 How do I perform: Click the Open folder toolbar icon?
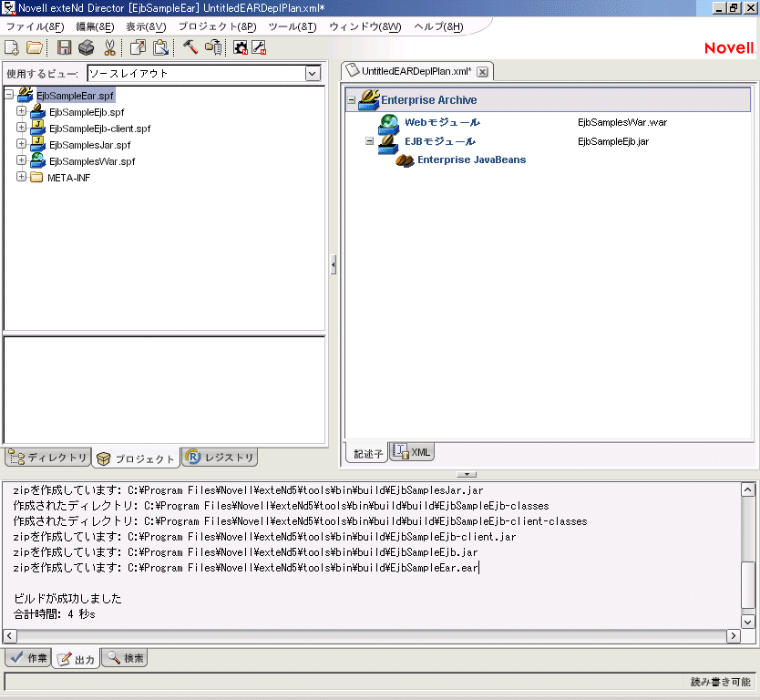click(x=35, y=47)
